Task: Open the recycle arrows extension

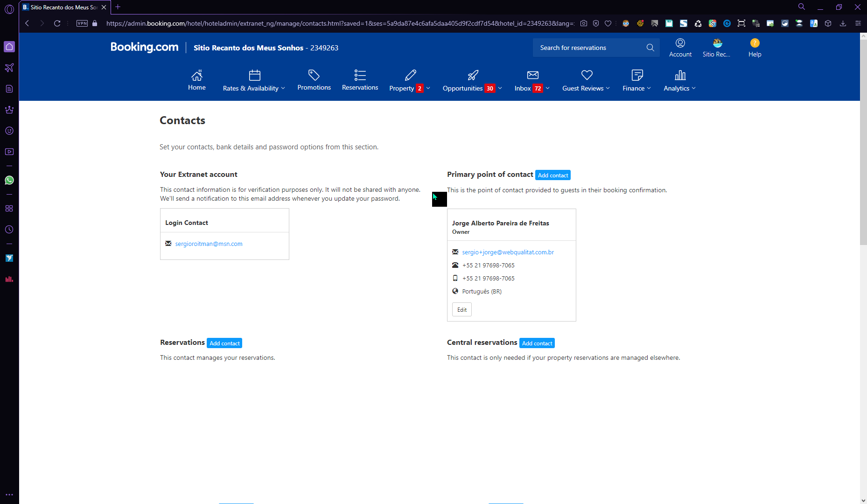Action: [698, 23]
